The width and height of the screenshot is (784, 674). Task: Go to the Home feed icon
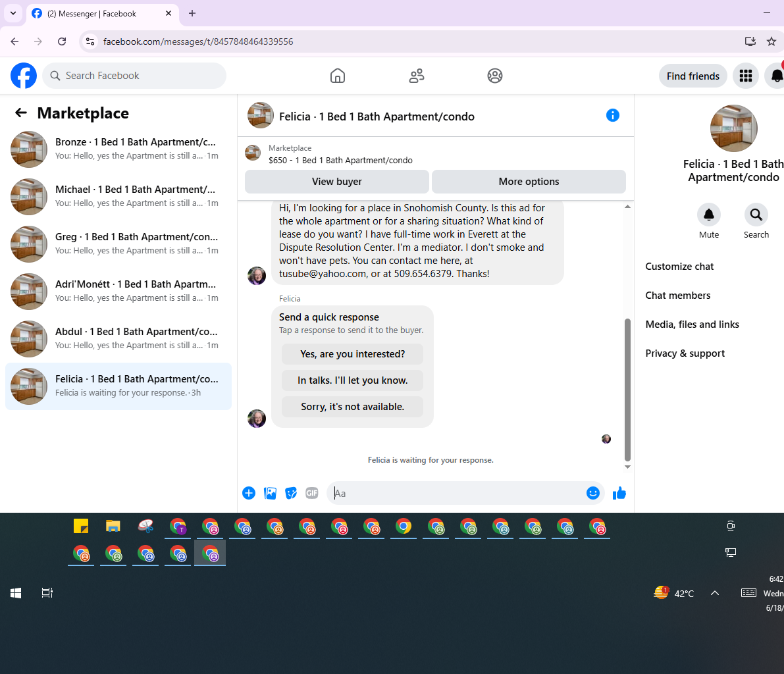[338, 76]
